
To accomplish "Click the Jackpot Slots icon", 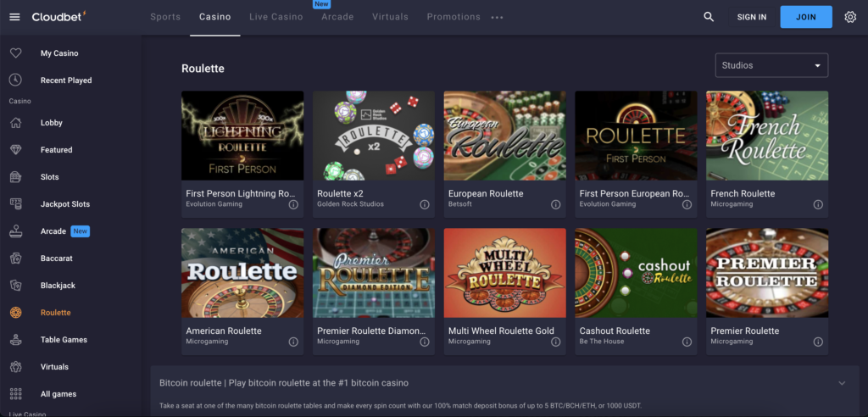I will tap(15, 204).
